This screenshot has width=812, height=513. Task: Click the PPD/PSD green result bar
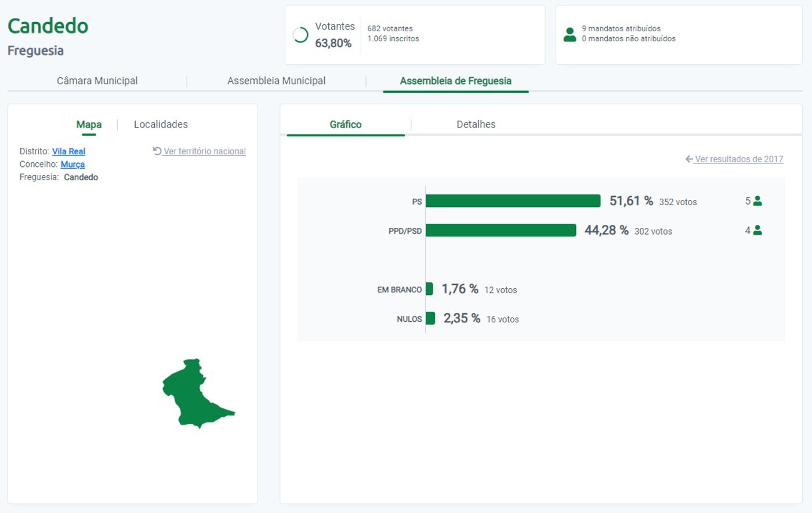[501, 231]
